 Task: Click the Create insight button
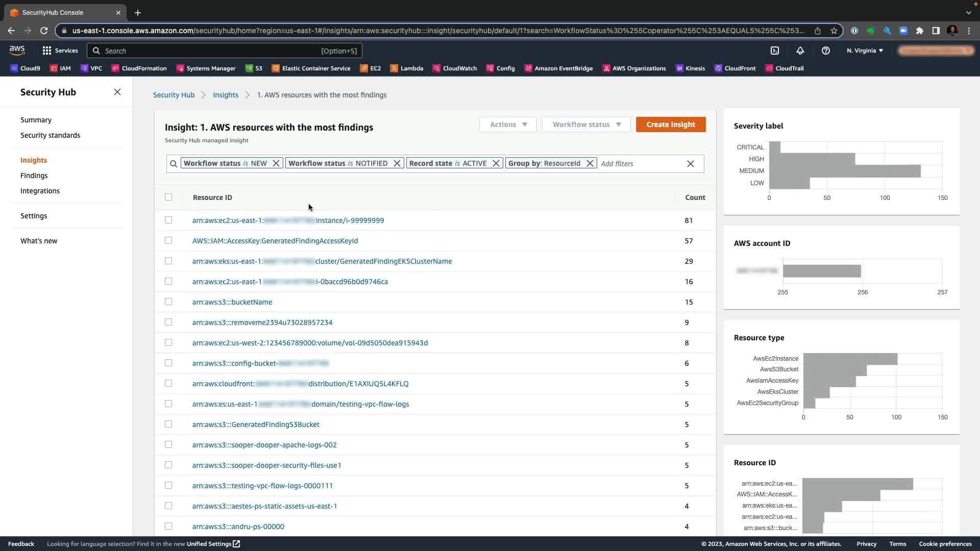[671, 124]
